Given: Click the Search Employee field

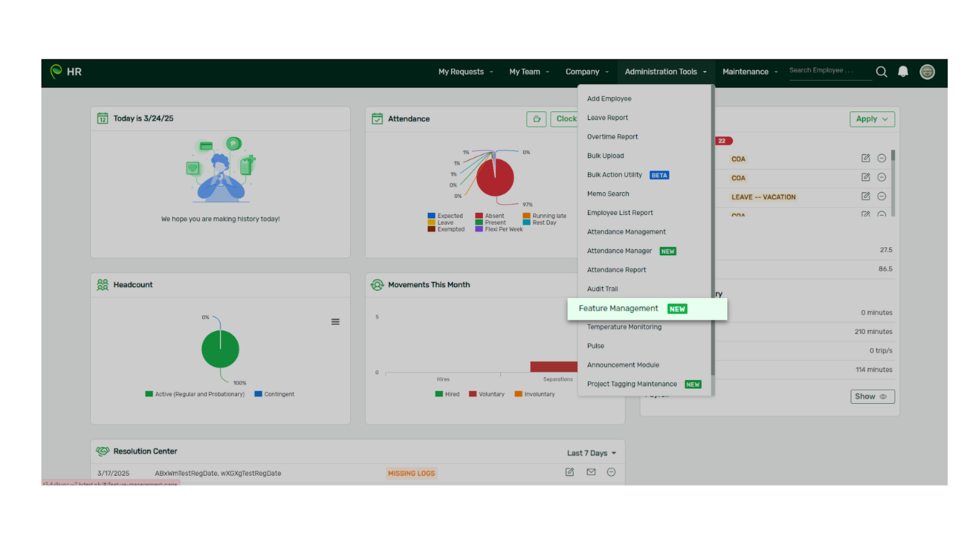Looking at the screenshot, I should (830, 71).
